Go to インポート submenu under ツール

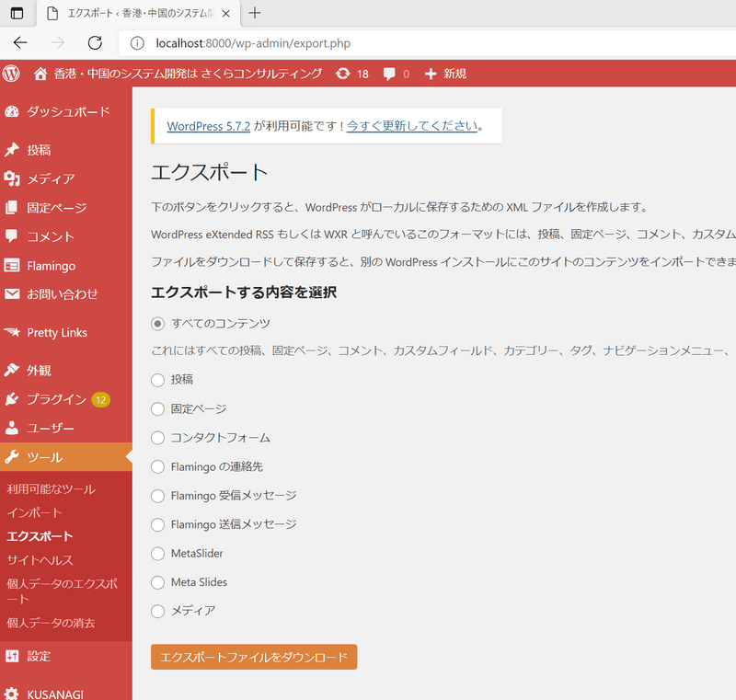point(34,512)
